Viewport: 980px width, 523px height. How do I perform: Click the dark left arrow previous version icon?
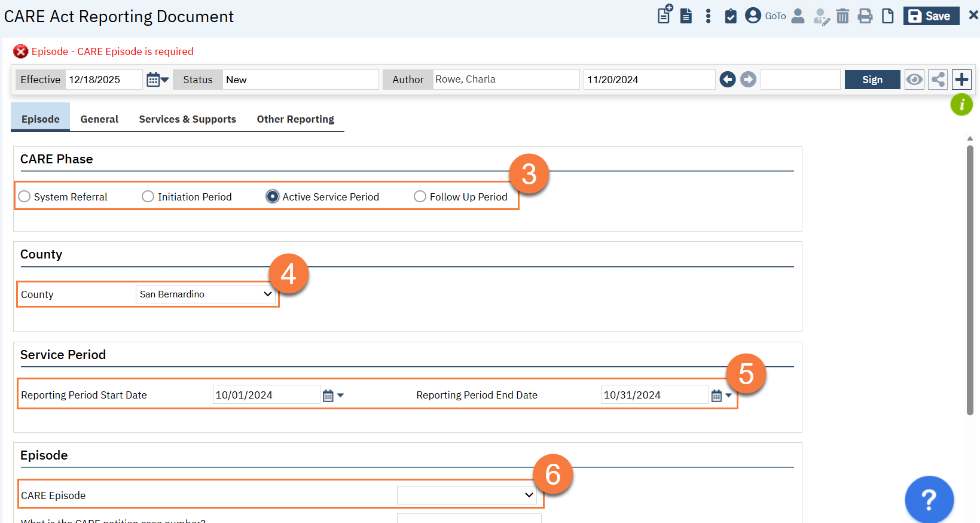(x=728, y=80)
